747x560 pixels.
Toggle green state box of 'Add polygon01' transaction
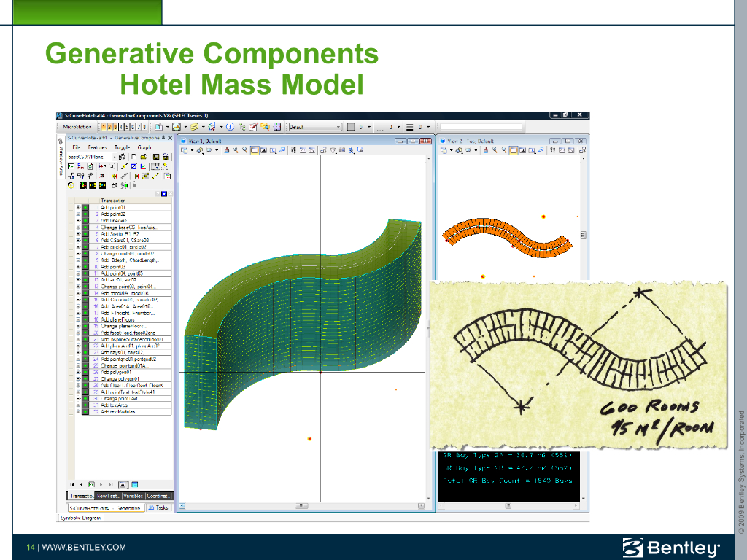(x=86, y=373)
